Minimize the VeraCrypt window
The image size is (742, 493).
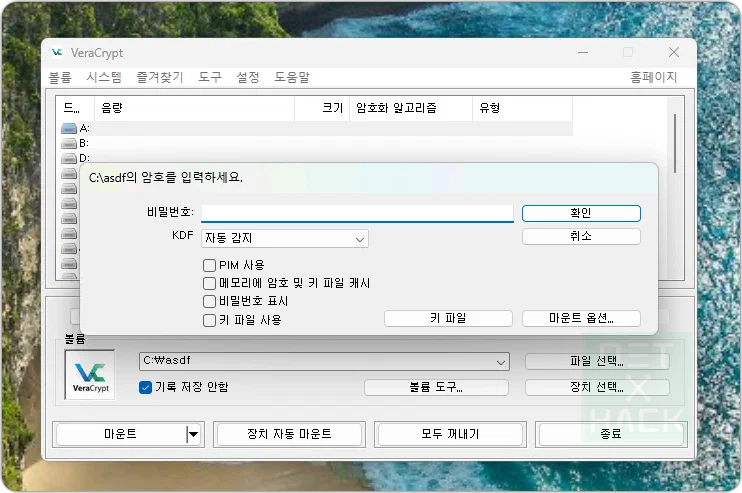(583, 52)
